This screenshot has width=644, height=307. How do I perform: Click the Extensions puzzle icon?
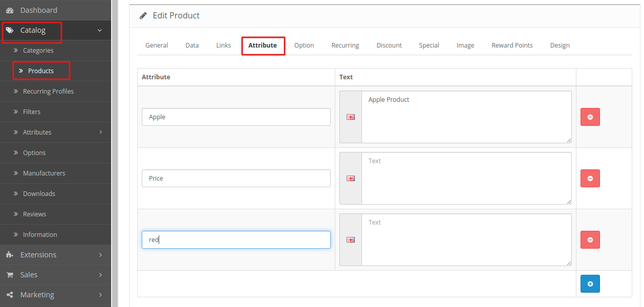pos(10,255)
